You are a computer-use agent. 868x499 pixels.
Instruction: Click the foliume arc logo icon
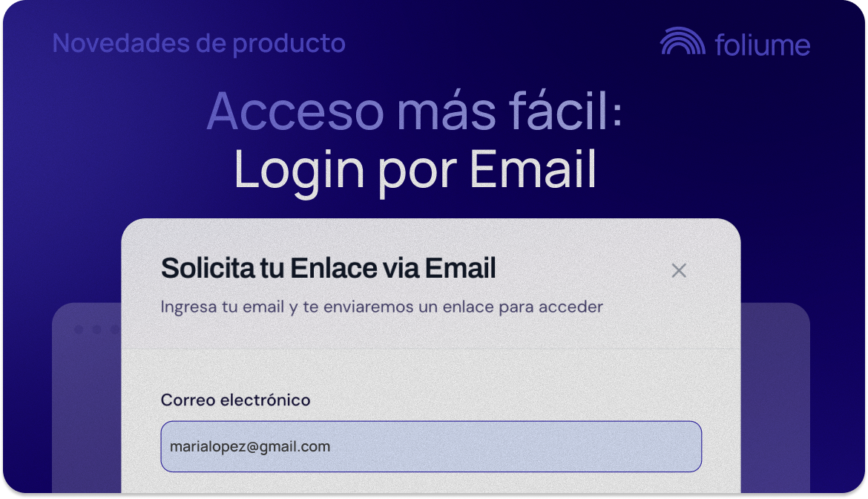(x=683, y=41)
